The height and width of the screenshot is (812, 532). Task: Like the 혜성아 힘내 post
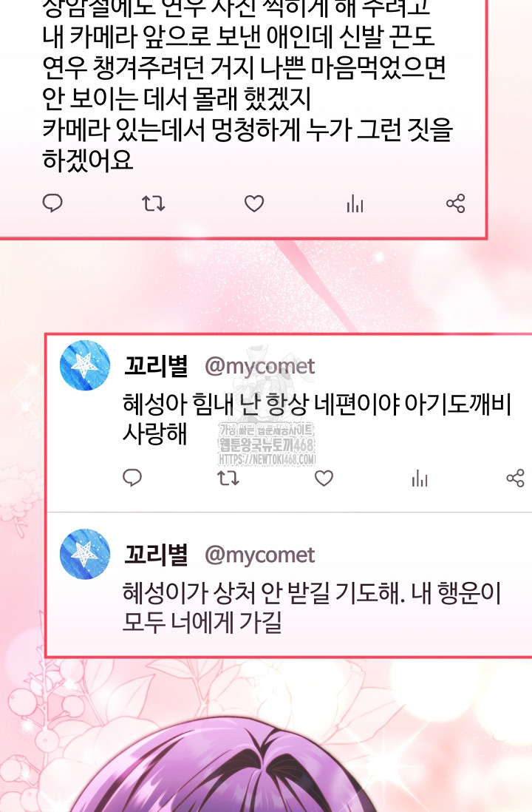coord(324,478)
